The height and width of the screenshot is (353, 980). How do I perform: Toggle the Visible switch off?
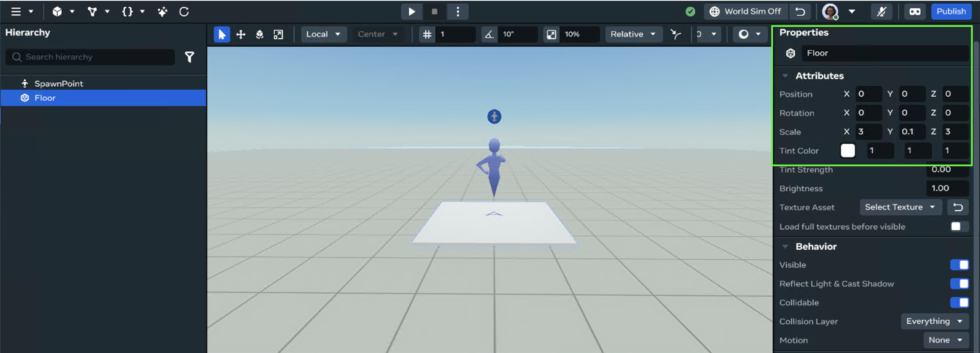959,265
